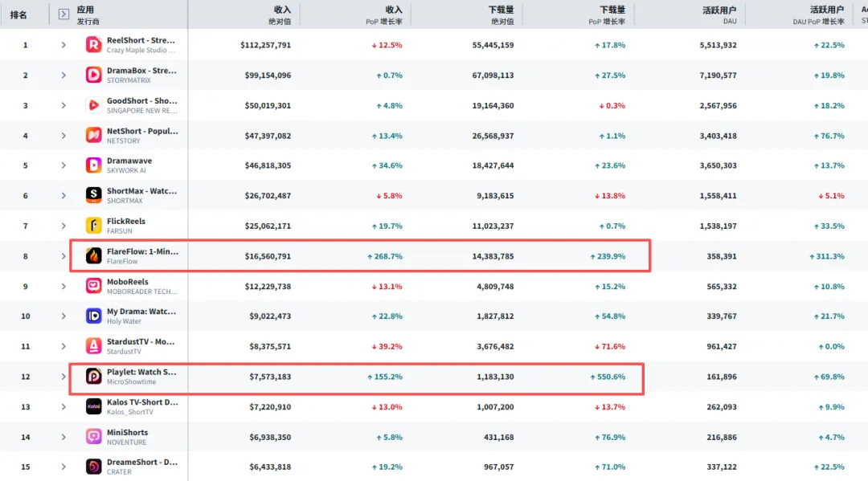The width and height of the screenshot is (868, 481).
Task: Click the Dramawave app icon
Action: (93, 165)
